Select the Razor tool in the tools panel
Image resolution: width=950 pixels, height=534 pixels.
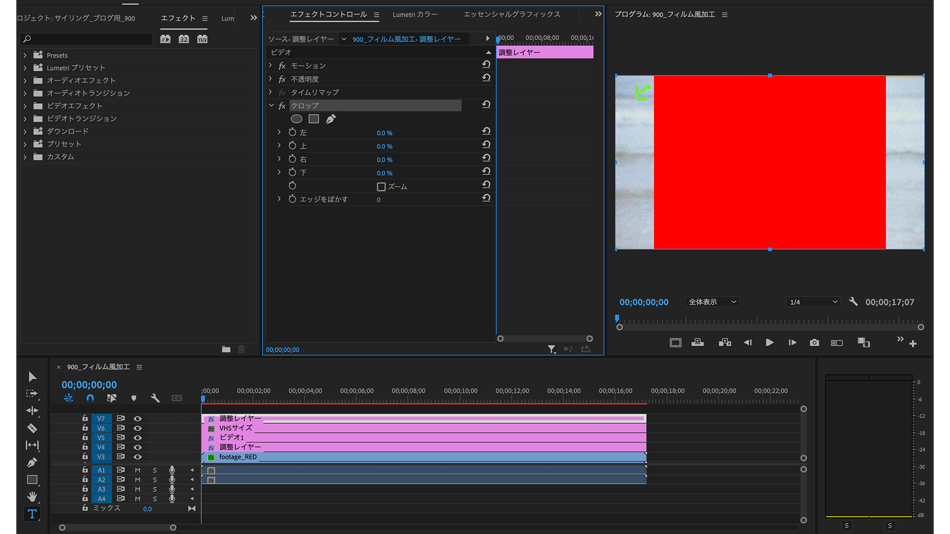32,428
